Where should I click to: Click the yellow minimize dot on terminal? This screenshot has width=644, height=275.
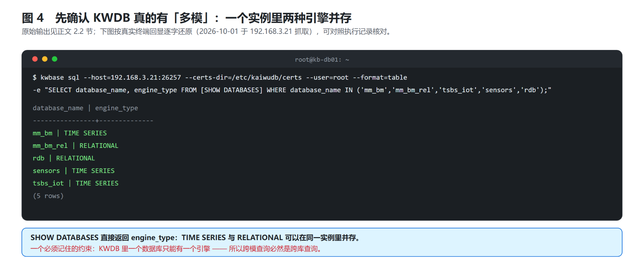pyautogui.click(x=45, y=59)
